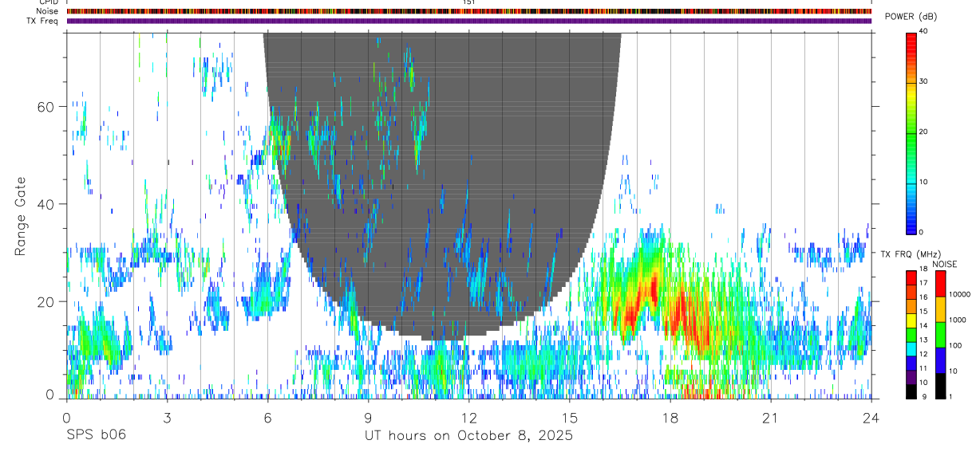
Task: Click the purple TX Freq strip above the plot
Action: pos(469,21)
